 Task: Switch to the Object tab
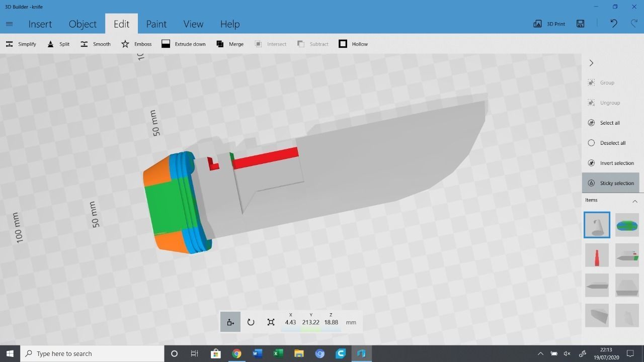[x=83, y=24]
